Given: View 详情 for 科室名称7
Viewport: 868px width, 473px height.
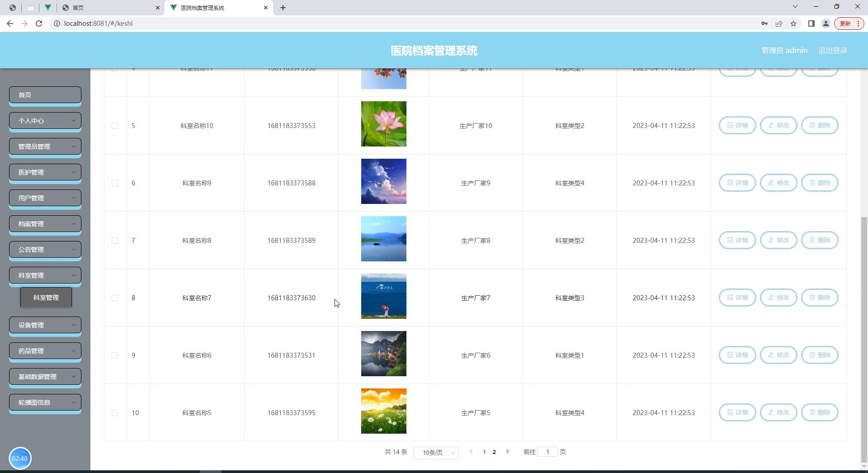Looking at the screenshot, I should (x=737, y=298).
